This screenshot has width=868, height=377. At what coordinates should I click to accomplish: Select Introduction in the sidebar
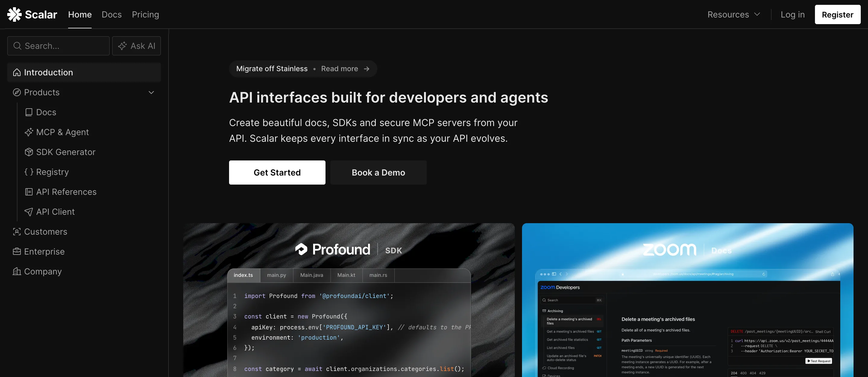84,72
